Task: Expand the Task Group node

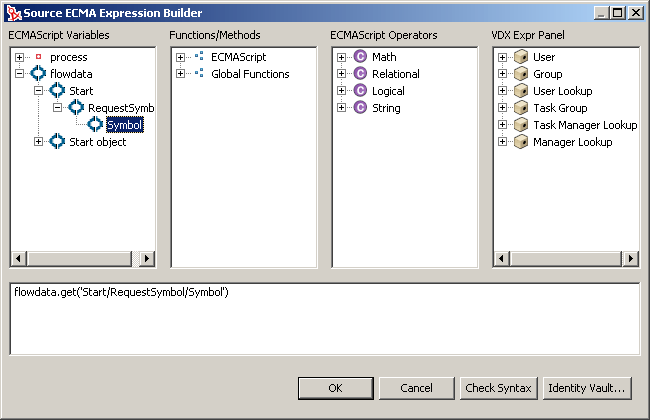Action: click(x=502, y=108)
